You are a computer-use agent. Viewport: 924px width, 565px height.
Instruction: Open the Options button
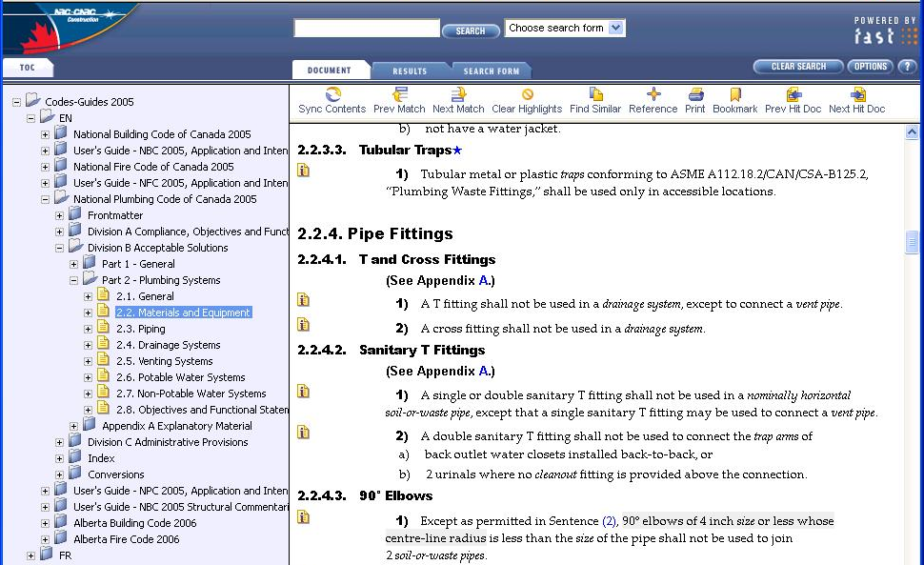[x=871, y=67]
